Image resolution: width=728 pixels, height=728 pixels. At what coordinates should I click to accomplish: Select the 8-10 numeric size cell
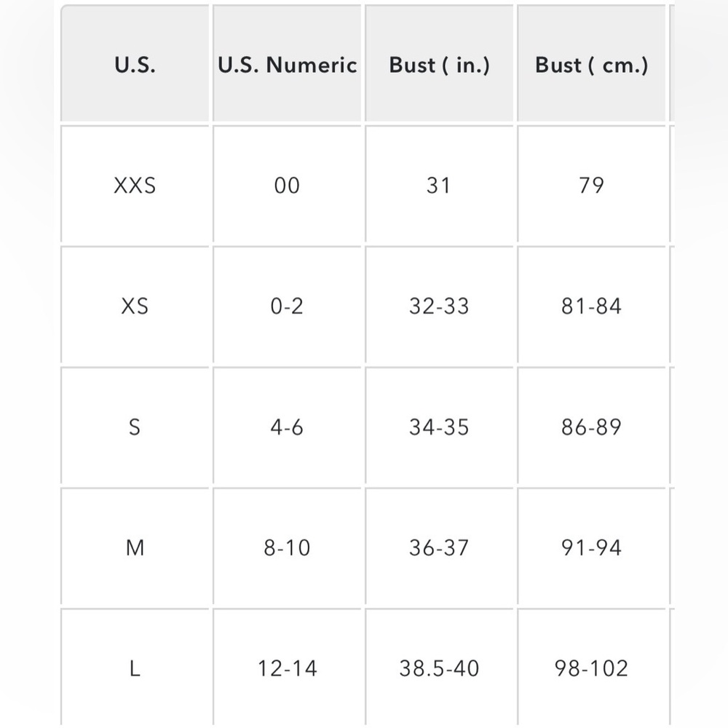(x=287, y=547)
